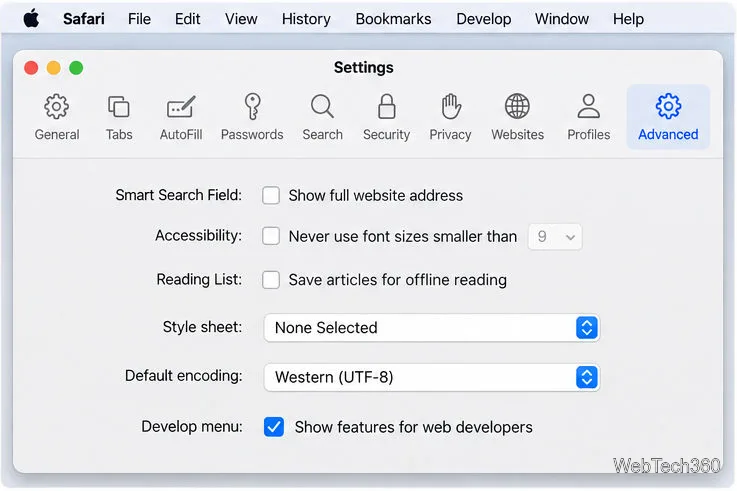
Task: Open the Safari menu
Action: point(84,19)
